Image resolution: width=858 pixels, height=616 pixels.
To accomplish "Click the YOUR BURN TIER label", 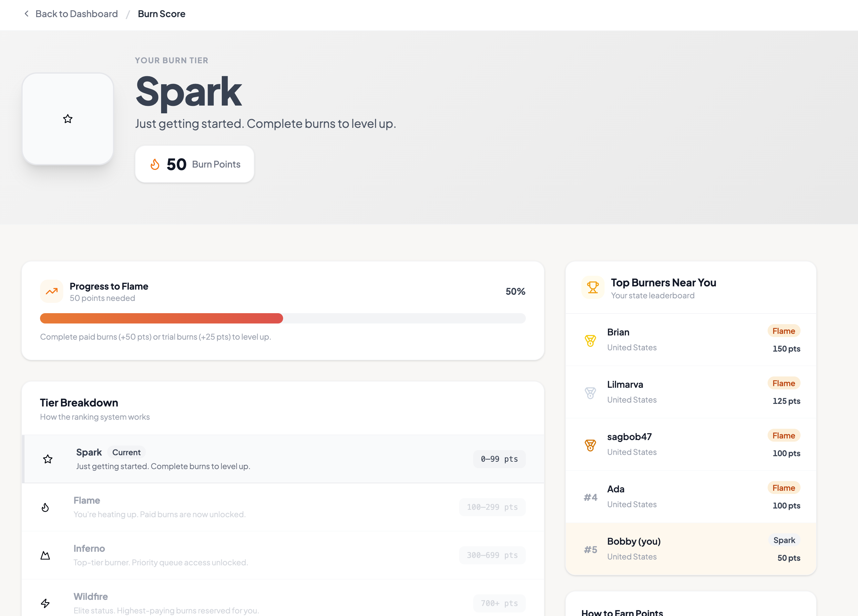I will tap(171, 61).
